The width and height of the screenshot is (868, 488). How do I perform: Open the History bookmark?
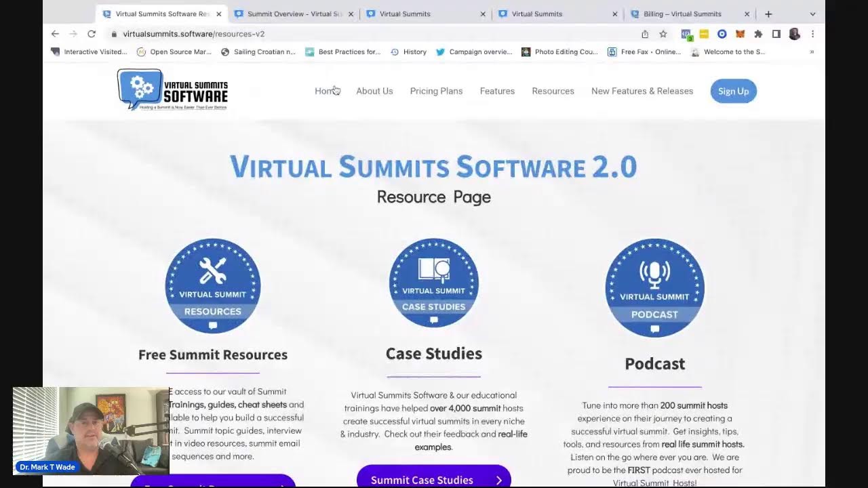[x=408, y=52]
